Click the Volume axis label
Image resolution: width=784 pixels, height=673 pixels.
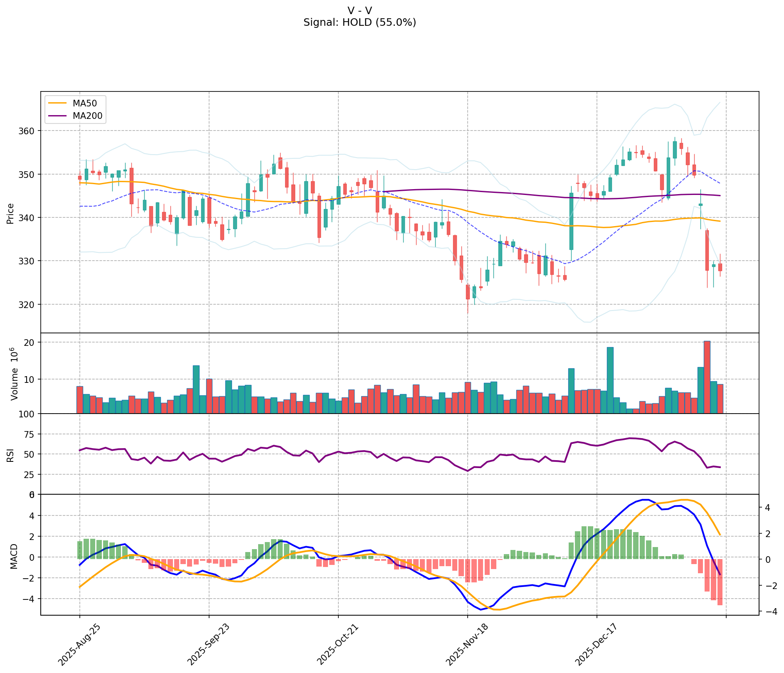[15, 373]
